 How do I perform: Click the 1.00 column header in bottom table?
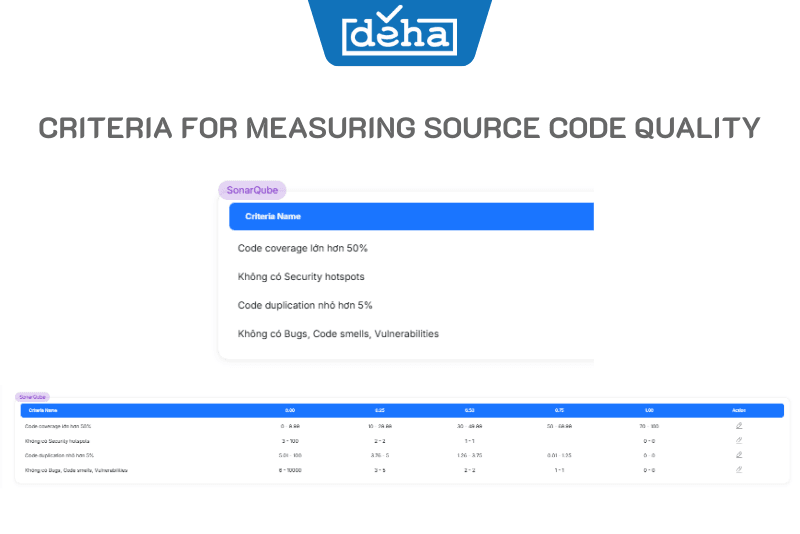point(649,410)
